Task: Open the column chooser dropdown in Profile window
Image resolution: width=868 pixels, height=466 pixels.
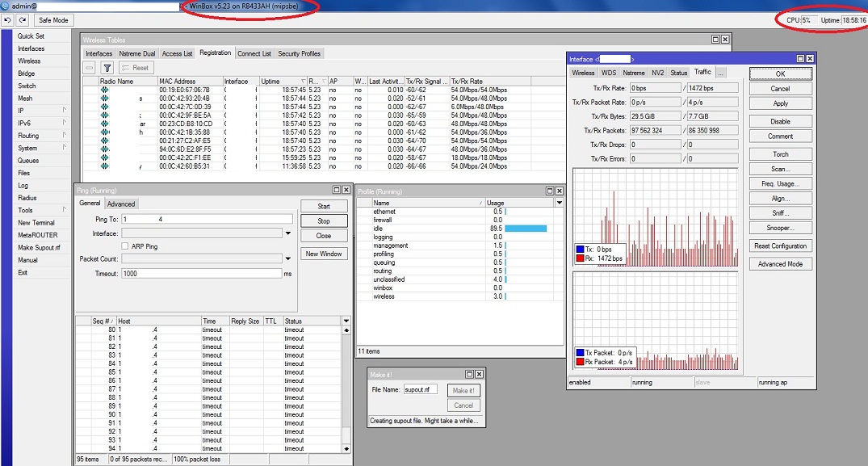Action: click(559, 203)
